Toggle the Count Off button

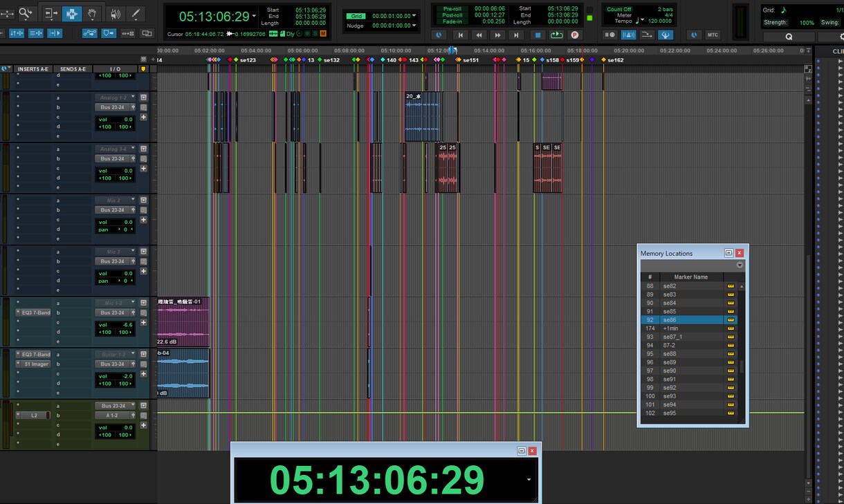(x=618, y=9)
